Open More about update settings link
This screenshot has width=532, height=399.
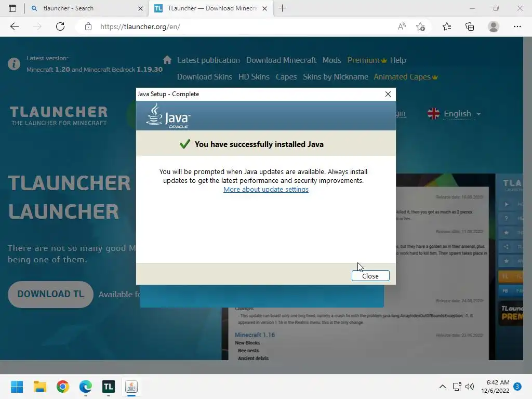click(x=265, y=189)
